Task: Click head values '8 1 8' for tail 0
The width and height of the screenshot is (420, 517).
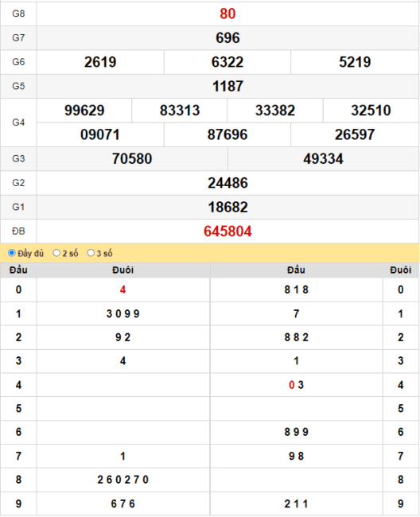Action: tap(296, 290)
